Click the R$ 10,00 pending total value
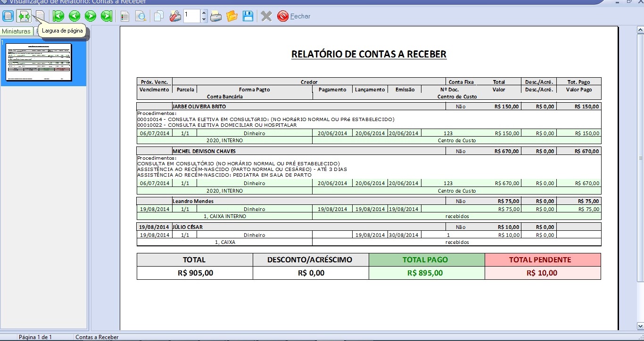This screenshot has height=341, width=644. click(x=542, y=273)
